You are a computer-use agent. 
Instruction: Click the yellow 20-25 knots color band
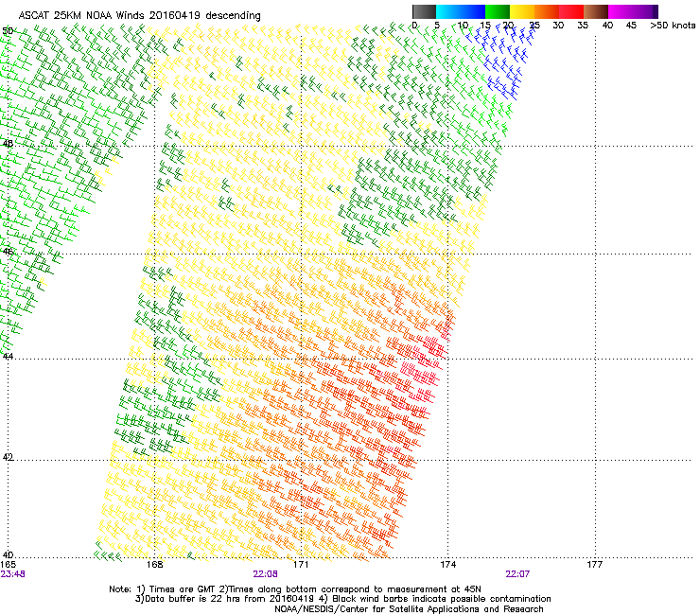[522, 11]
